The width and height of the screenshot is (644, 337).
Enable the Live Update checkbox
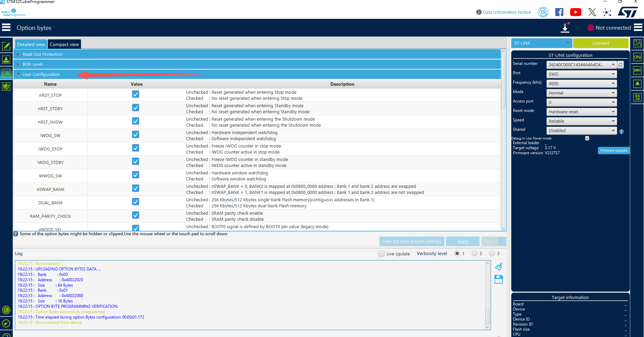coord(381,254)
